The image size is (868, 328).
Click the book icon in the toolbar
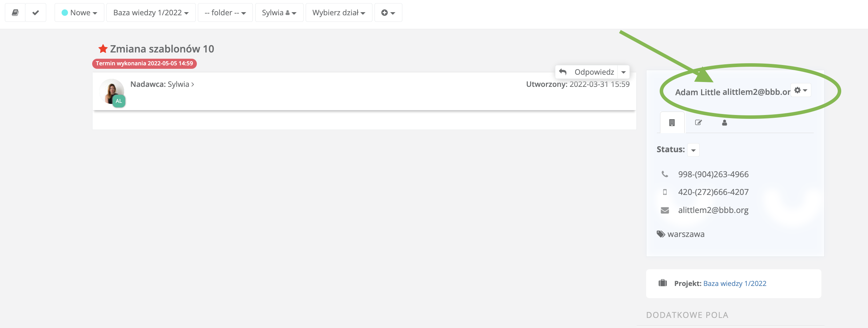tap(15, 13)
